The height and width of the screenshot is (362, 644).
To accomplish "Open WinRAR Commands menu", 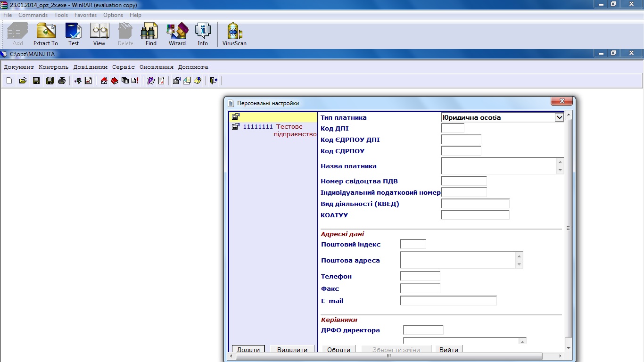I will click(x=33, y=15).
